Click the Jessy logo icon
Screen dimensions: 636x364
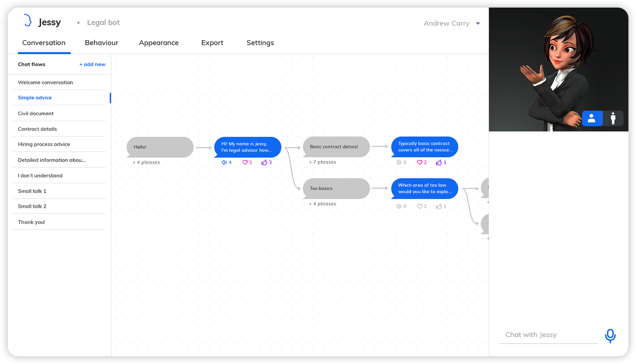(27, 21)
